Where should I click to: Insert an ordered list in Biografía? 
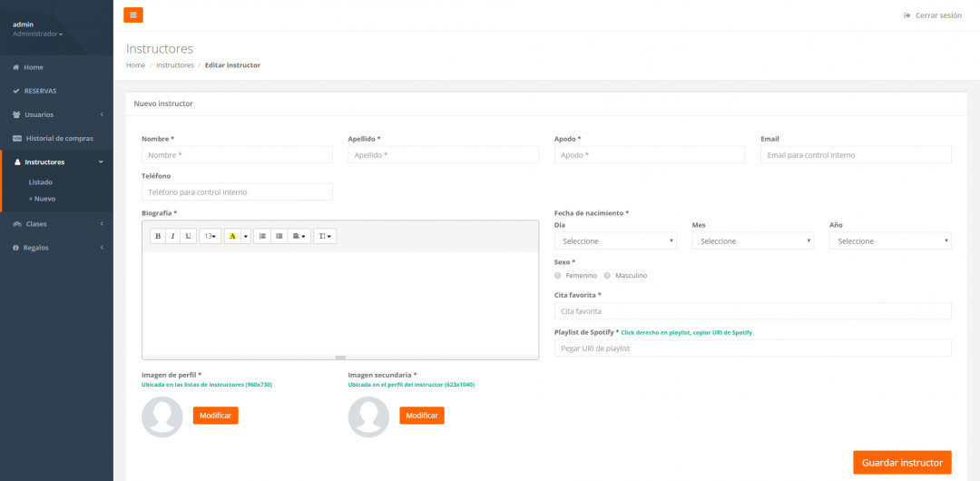262,236
